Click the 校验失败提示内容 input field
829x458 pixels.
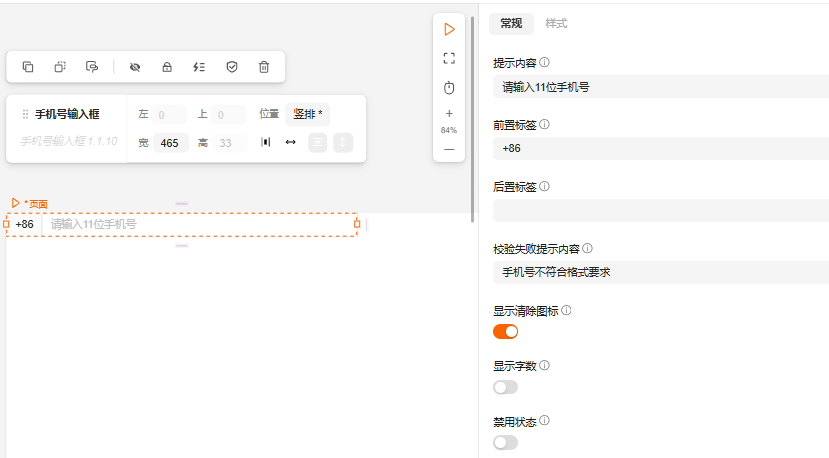(x=661, y=272)
